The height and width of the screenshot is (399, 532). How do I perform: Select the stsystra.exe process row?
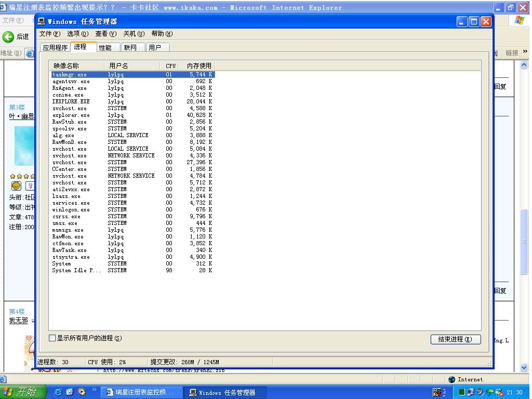tap(132, 257)
